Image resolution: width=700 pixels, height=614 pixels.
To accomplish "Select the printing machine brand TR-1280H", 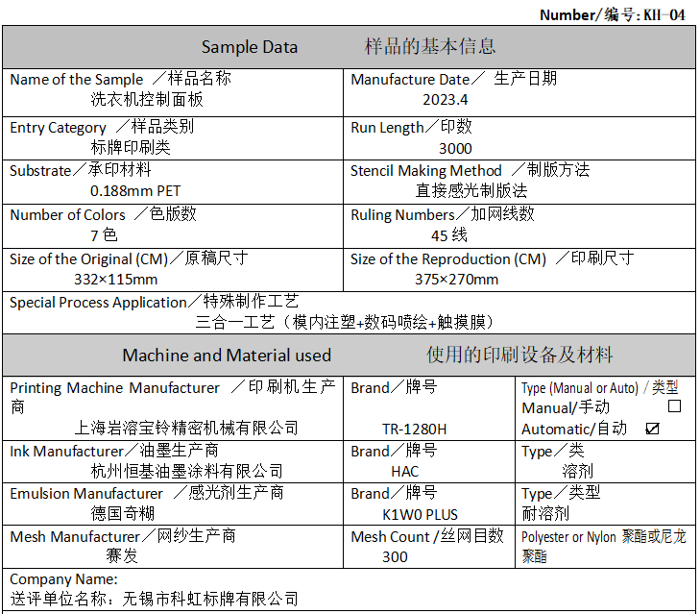I will click(414, 429).
